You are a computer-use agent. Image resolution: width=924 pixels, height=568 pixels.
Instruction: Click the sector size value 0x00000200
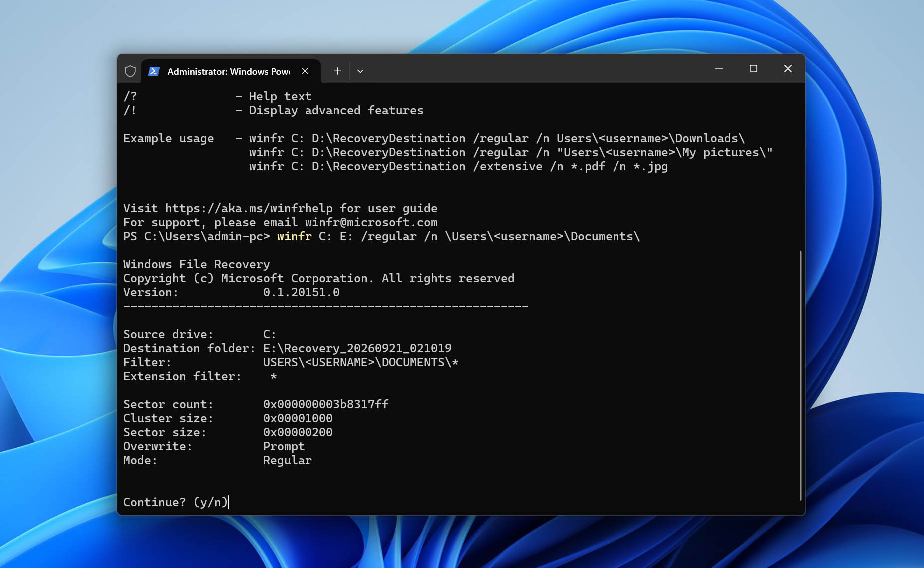[298, 432]
